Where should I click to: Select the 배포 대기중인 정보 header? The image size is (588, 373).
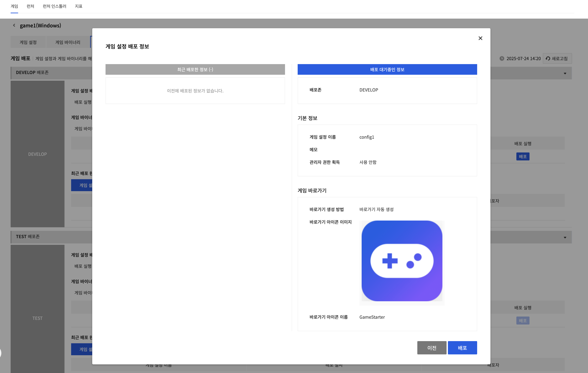coord(387,70)
